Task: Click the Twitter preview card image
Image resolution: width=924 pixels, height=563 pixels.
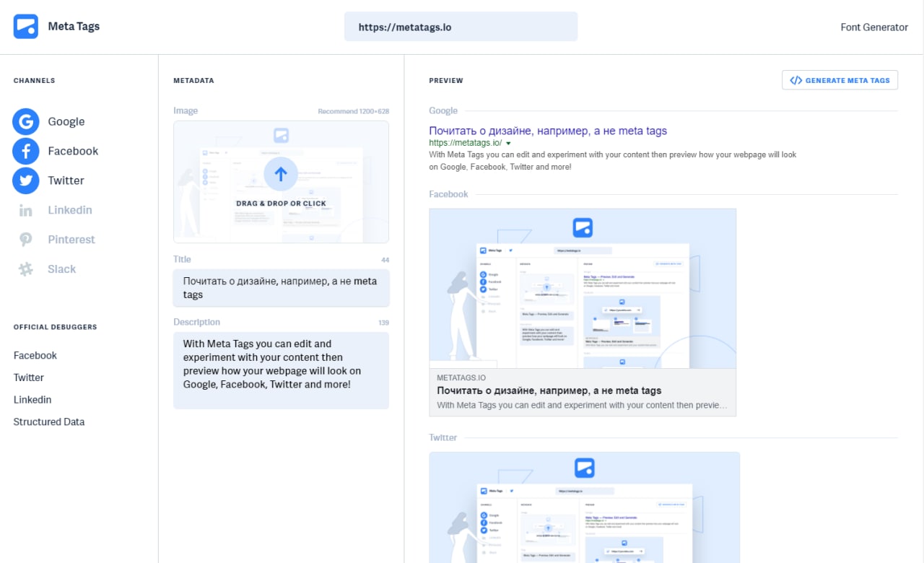Action: (x=585, y=507)
